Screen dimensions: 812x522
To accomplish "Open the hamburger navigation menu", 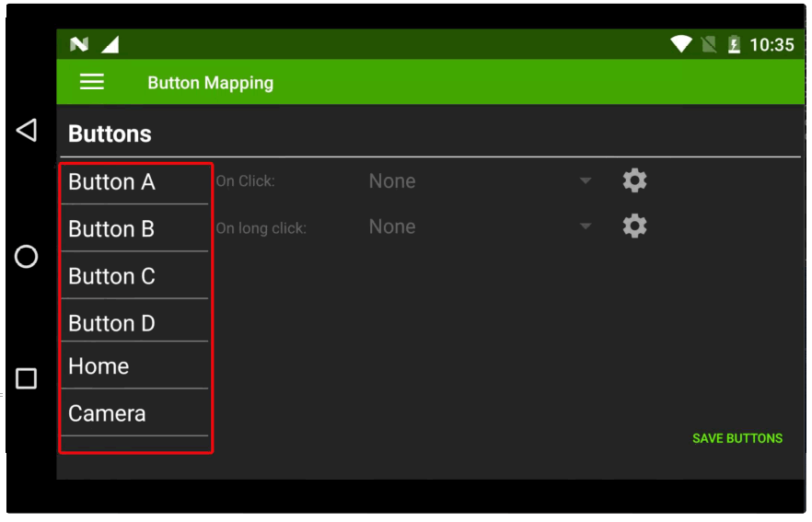I will point(92,82).
